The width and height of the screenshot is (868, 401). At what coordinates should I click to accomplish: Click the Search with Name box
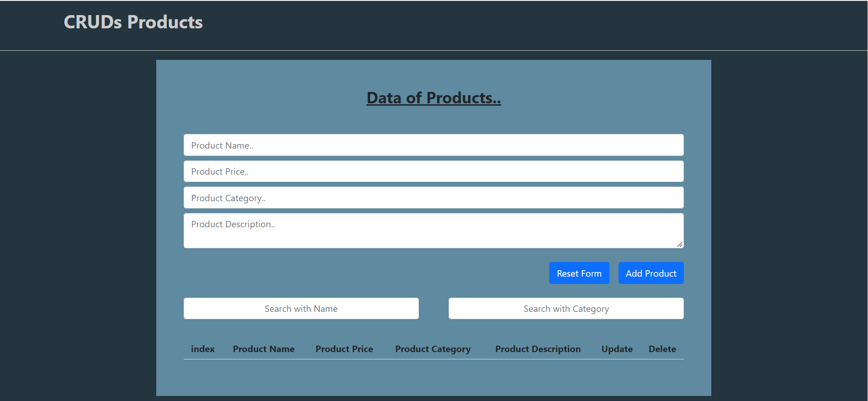301,309
